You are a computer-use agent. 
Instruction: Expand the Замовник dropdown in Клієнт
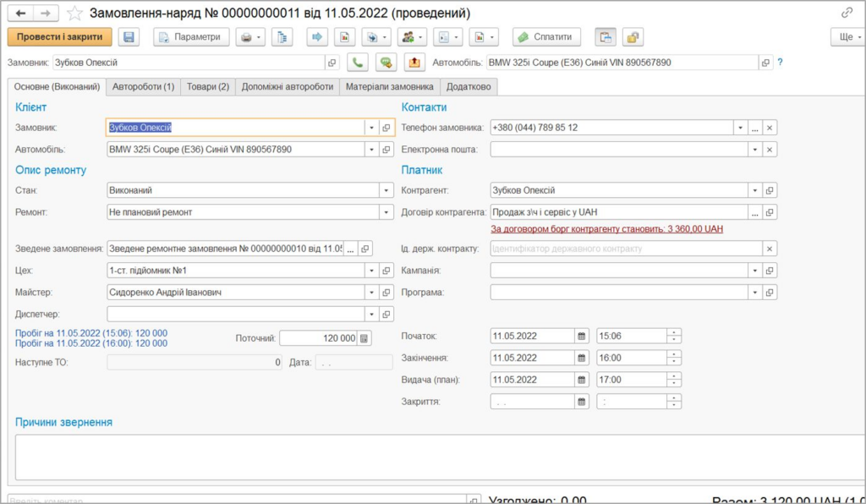[372, 128]
